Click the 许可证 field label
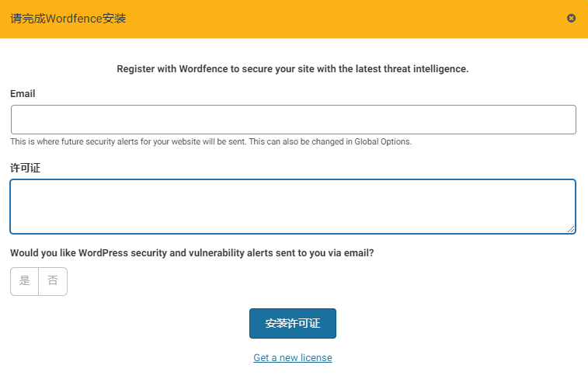The image size is (588, 379). 25,168
